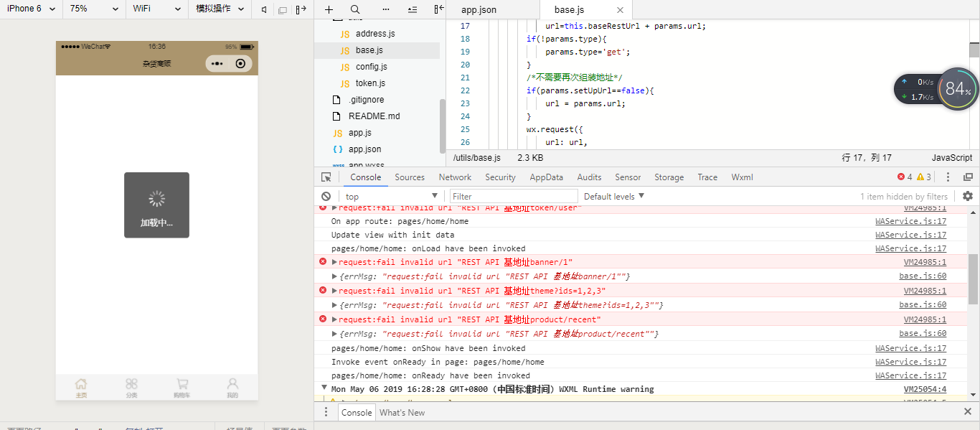
Task: Click the network speed 84% floating widget
Action: point(958,89)
